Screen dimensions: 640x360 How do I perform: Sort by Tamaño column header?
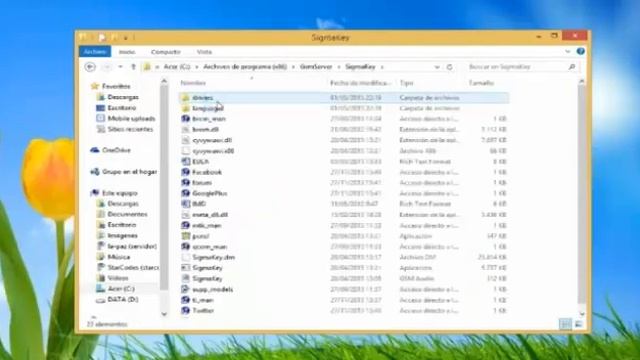tap(482, 83)
